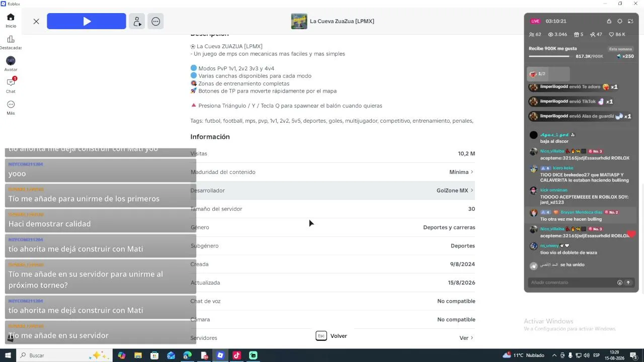The image size is (644, 362).
Task: Click the Esc key indicator
Action: 321,336
